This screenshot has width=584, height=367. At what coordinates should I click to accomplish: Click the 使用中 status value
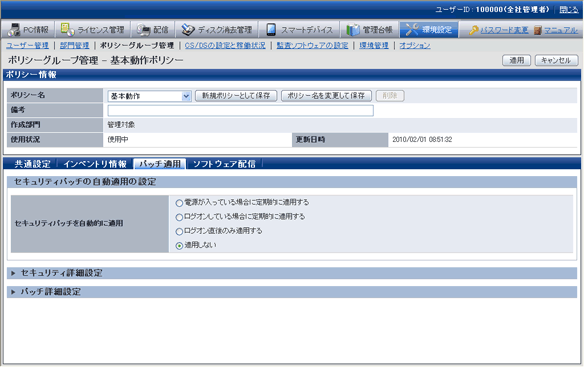coord(118,140)
